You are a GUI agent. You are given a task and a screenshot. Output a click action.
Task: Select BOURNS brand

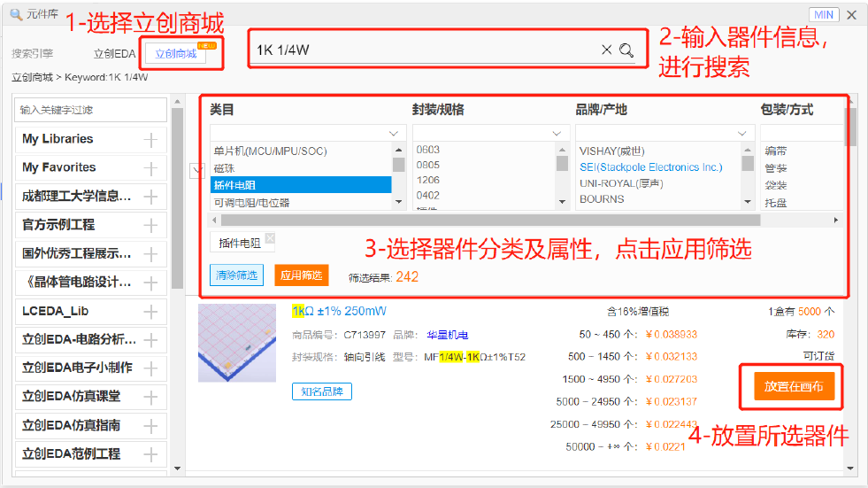[602, 199]
